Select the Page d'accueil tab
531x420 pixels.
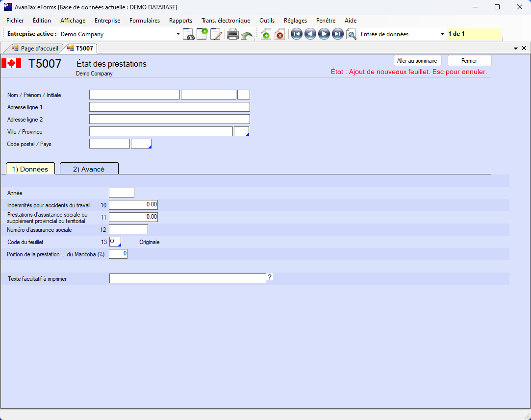35,49
